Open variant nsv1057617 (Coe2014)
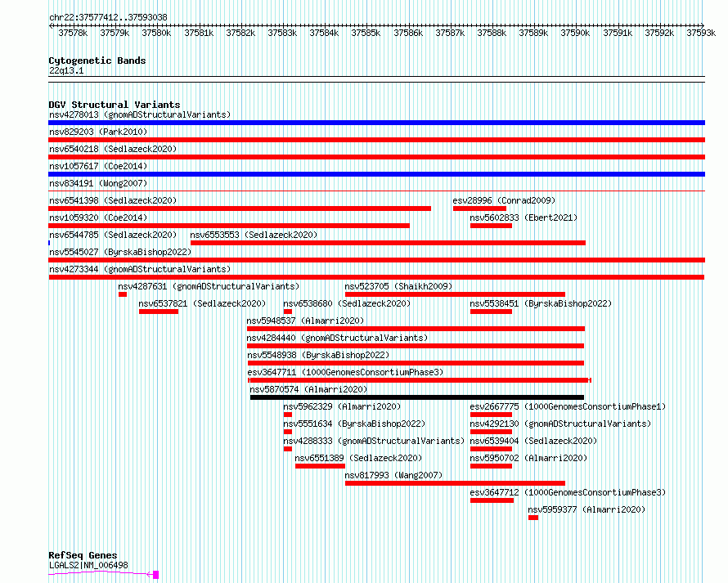This screenshot has height=583, width=728. pos(98,166)
